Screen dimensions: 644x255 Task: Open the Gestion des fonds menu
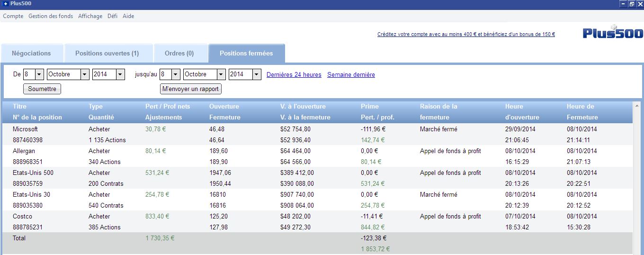(x=51, y=16)
